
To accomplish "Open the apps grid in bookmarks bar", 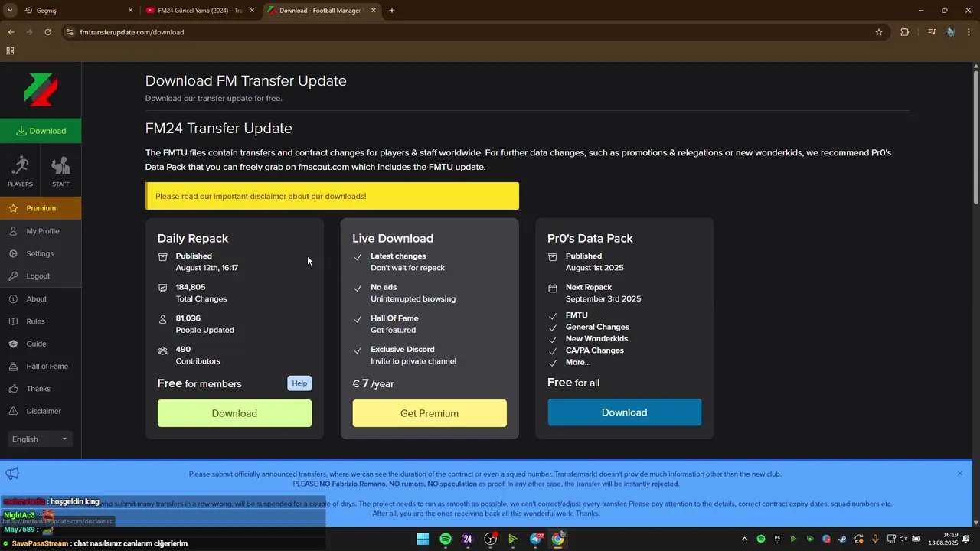I will (10, 51).
